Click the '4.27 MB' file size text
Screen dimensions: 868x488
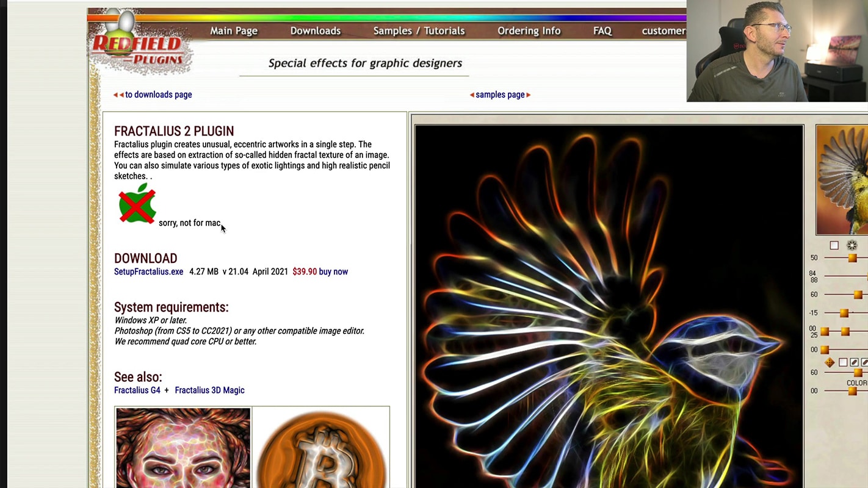[204, 271]
